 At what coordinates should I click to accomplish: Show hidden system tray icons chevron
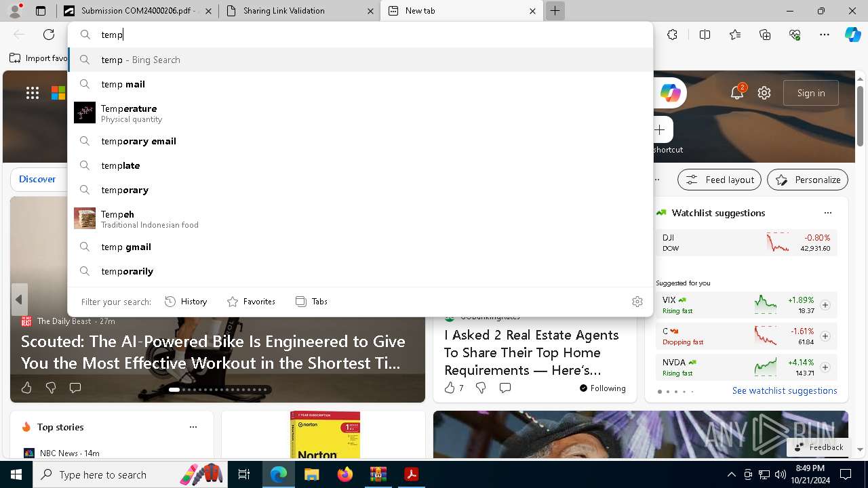coord(731,474)
